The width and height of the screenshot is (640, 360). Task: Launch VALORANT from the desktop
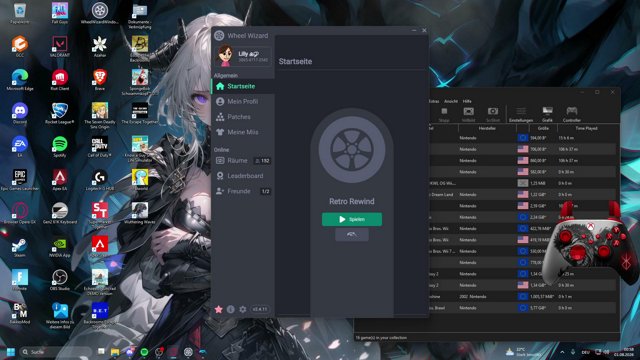coord(60,46)
